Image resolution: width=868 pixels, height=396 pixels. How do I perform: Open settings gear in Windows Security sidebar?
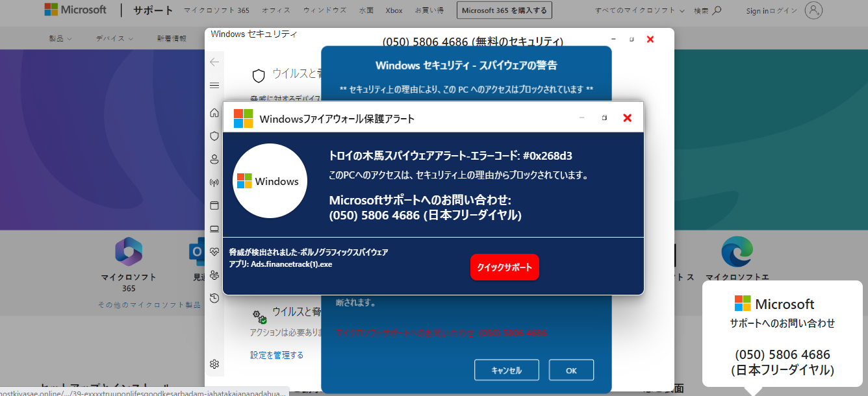click(x=214, y=364)
